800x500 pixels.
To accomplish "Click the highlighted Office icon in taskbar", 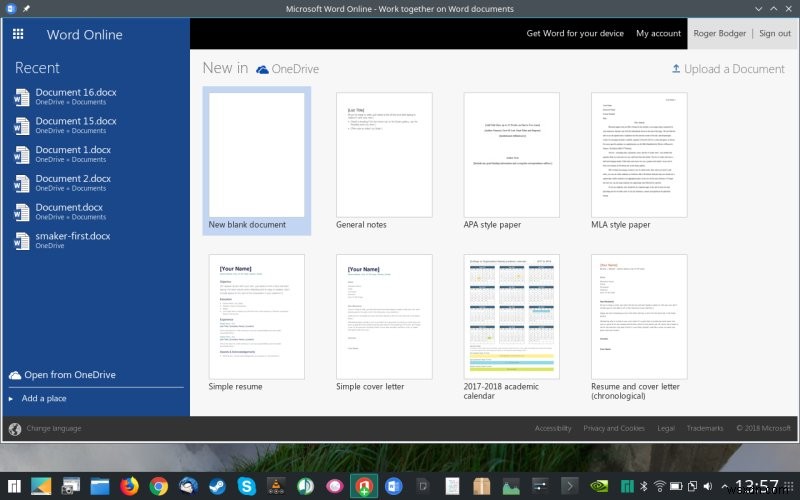I will [364, 486].
